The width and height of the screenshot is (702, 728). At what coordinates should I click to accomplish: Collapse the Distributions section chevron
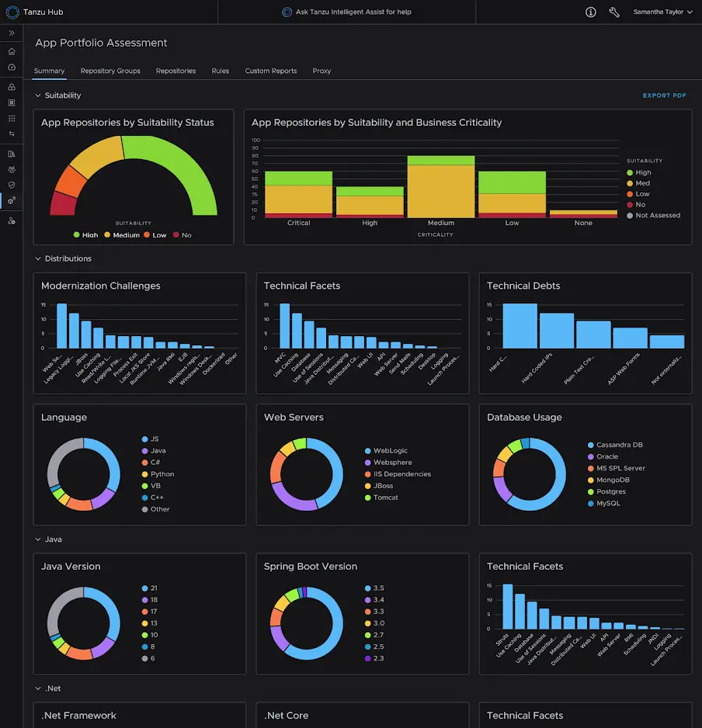[x=38, y=258]
